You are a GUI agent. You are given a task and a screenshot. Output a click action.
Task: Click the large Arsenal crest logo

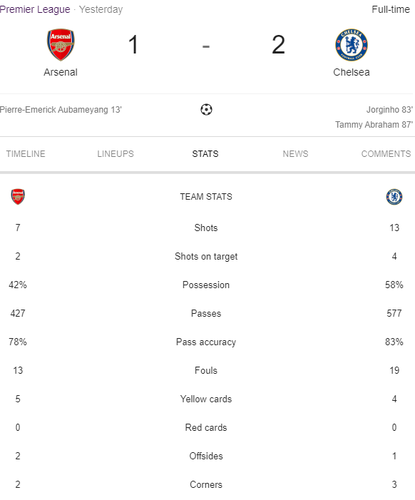click(61, 45)
